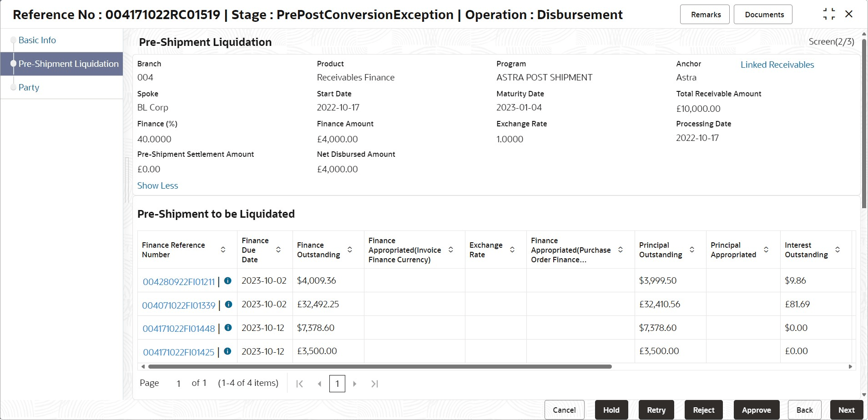The image size is (868, 420).
Task: Open finance reference 004171022FI01448 link
Action: (x=179, y=329)
